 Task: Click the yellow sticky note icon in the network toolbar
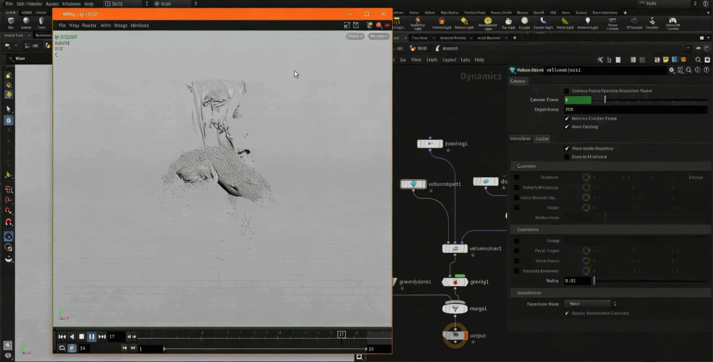(x=665, y=60)
